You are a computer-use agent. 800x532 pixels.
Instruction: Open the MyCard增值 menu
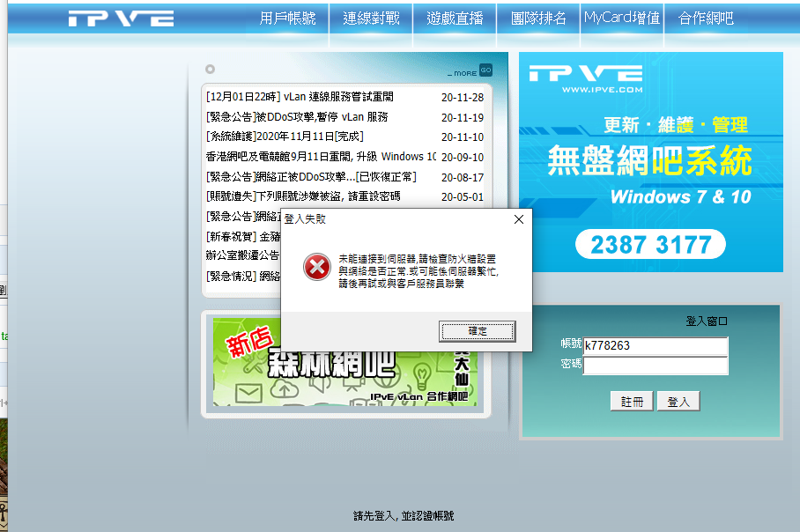point(622,18)
